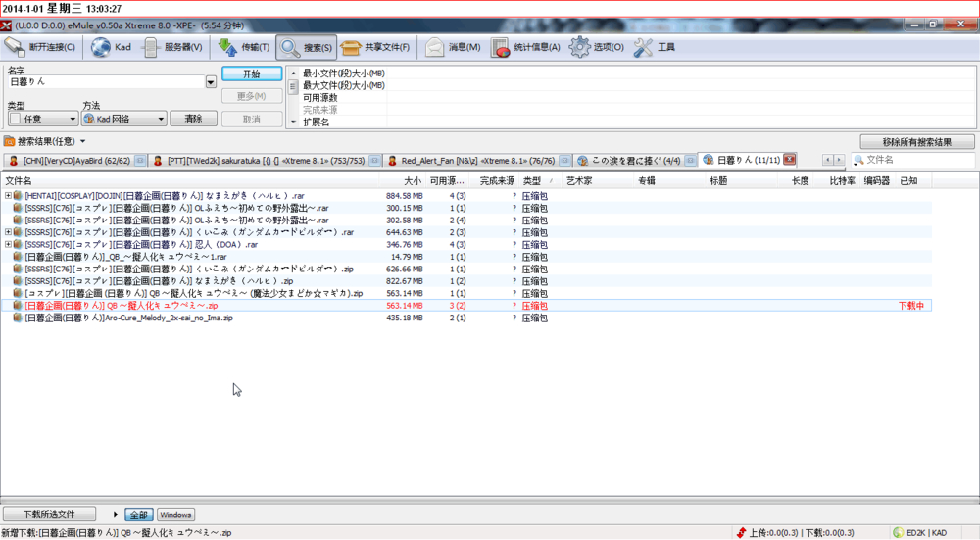Switch to the Red_Alert_Fan (76/76) tab
980x540 pixels.
click(478, 161)
